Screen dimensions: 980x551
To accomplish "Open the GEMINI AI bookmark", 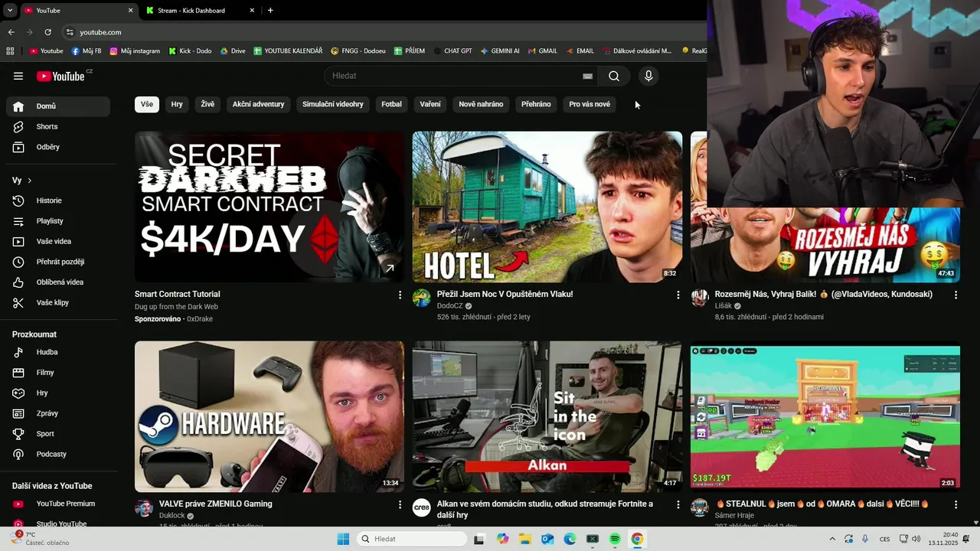I will (x=500, y=51).
